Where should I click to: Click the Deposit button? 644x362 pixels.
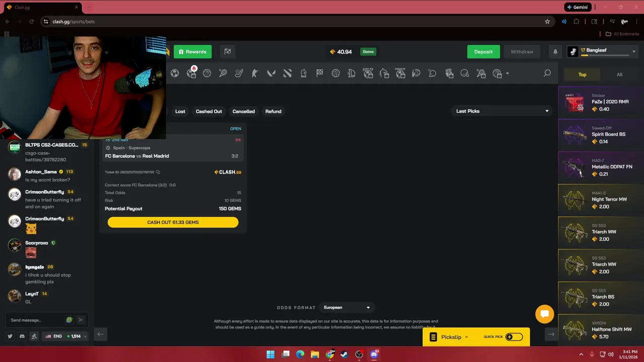[484, 52]
